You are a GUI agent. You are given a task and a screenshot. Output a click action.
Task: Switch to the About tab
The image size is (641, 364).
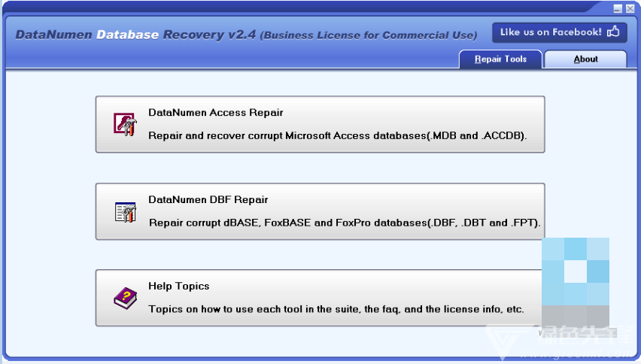tap(586, 59)
